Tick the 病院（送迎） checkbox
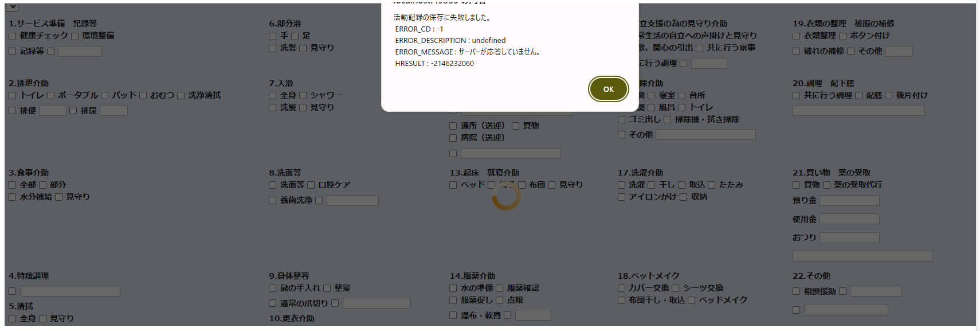 tap(453, 138)
